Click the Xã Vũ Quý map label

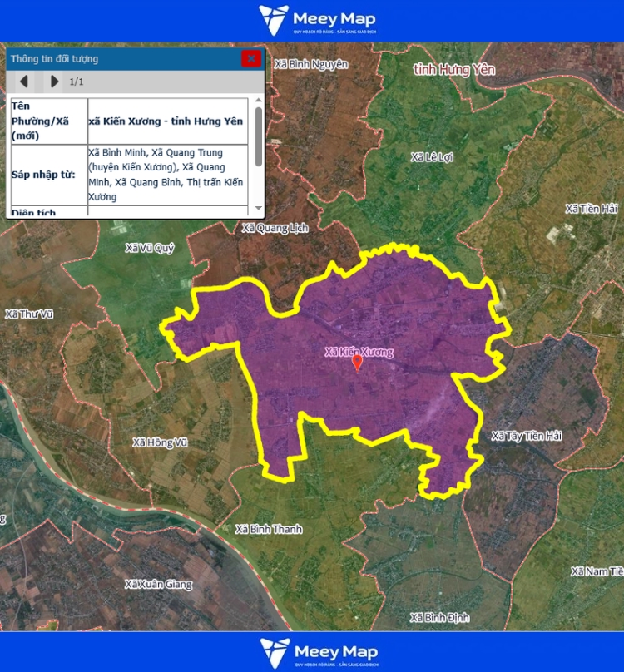[150, 247]
